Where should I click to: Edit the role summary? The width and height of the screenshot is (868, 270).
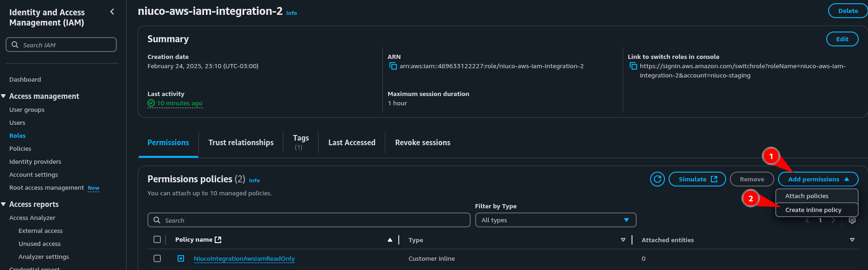tap(842, 39)
